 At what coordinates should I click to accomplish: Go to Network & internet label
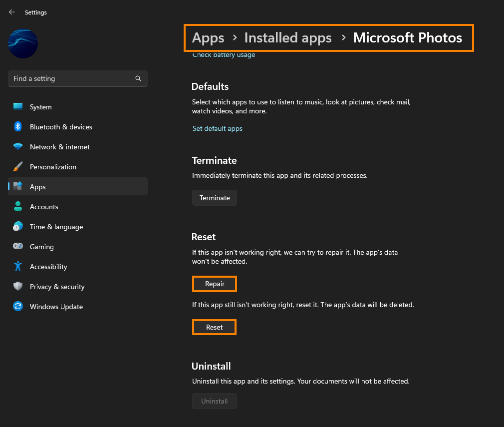60,147
